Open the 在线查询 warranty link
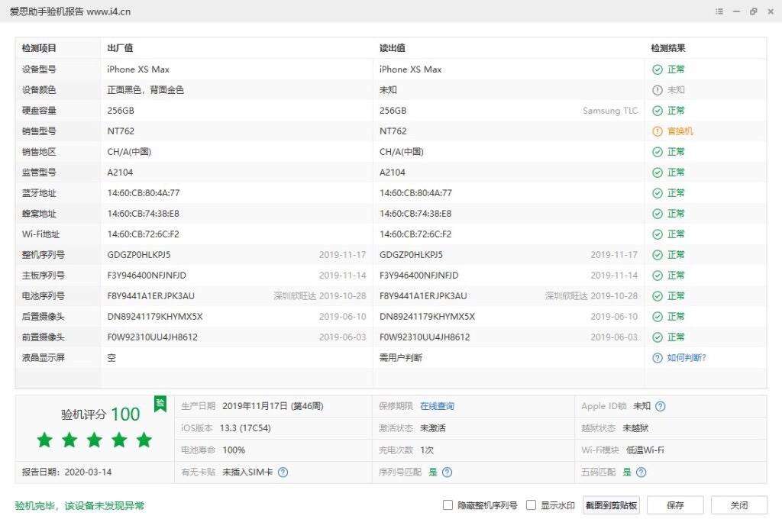 tap(437, 406)
